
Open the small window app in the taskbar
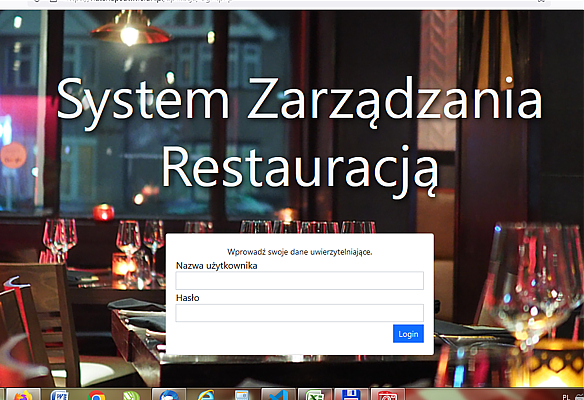[242, 395]
